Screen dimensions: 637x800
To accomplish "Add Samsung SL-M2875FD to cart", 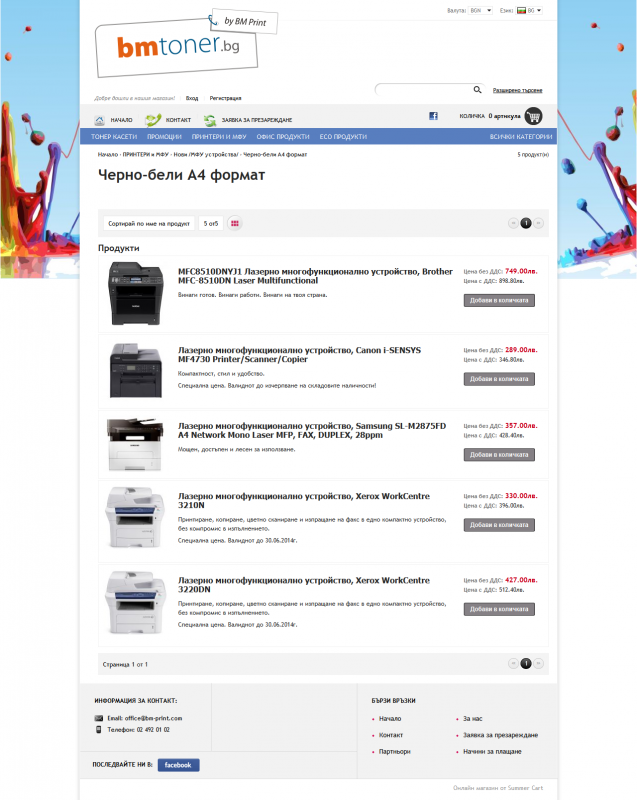I will [499, 455].
